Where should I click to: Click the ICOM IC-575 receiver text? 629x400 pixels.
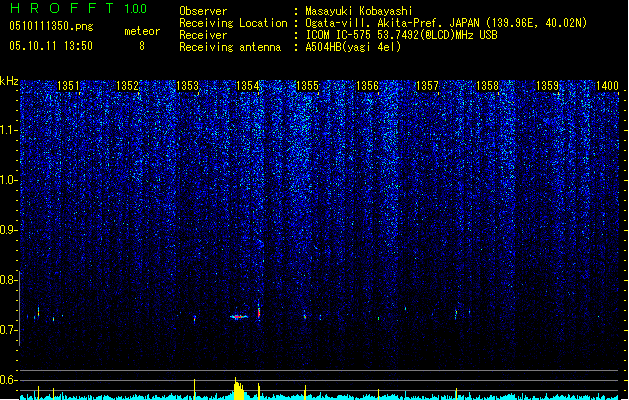point(402,35)
